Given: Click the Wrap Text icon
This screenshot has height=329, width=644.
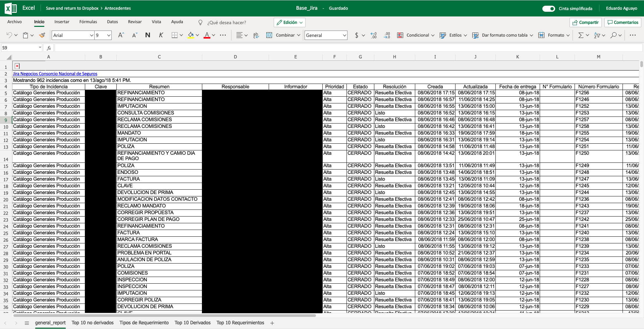Looking at the screenshot, I should tap(256, 35).
